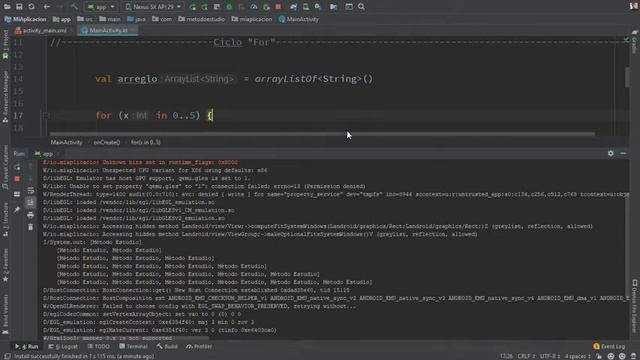Viewport: 640px width, 360px height.
Task: Stop process with red square in Run panel
Action: pos(17,179)
